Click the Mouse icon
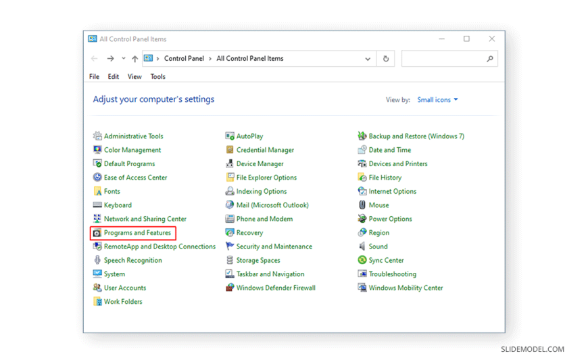The height and width of the screenshot is (364, 588). click(x=362, y=205)
